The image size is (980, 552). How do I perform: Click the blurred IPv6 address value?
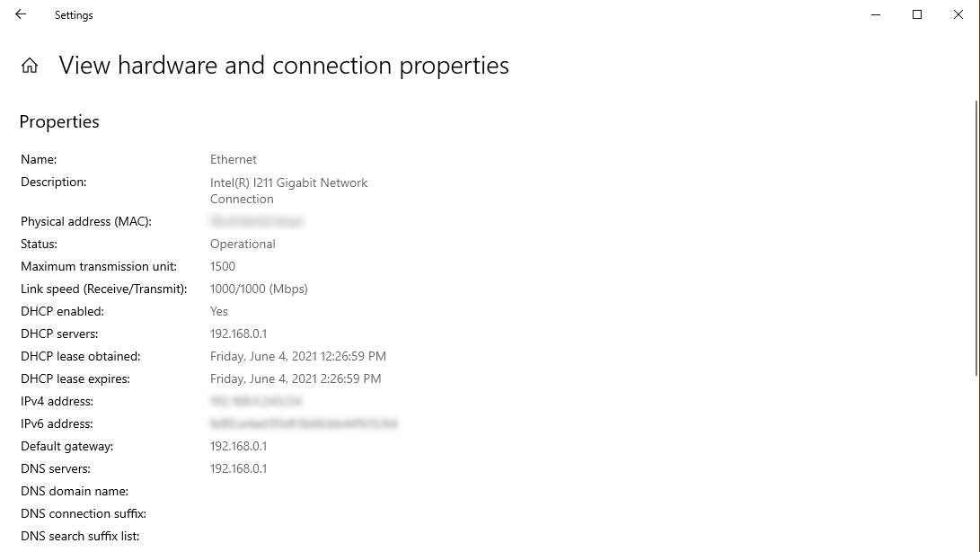304,423
